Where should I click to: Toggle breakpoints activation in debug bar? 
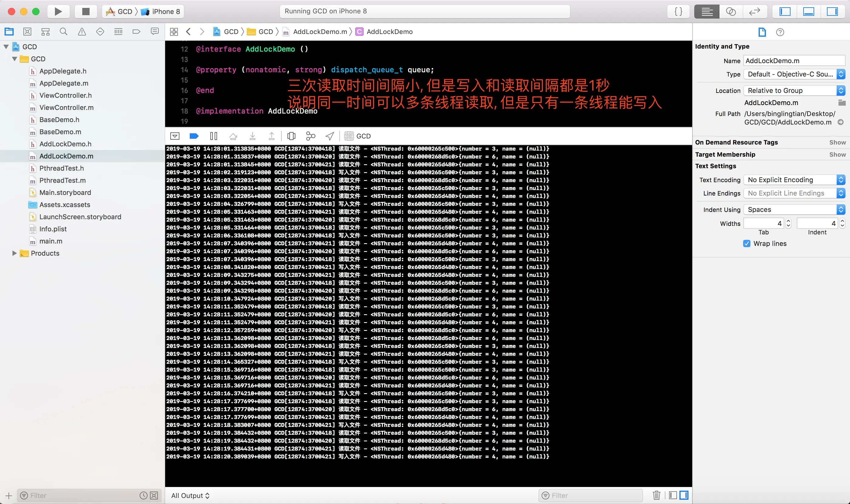click(x=194, y=136)
